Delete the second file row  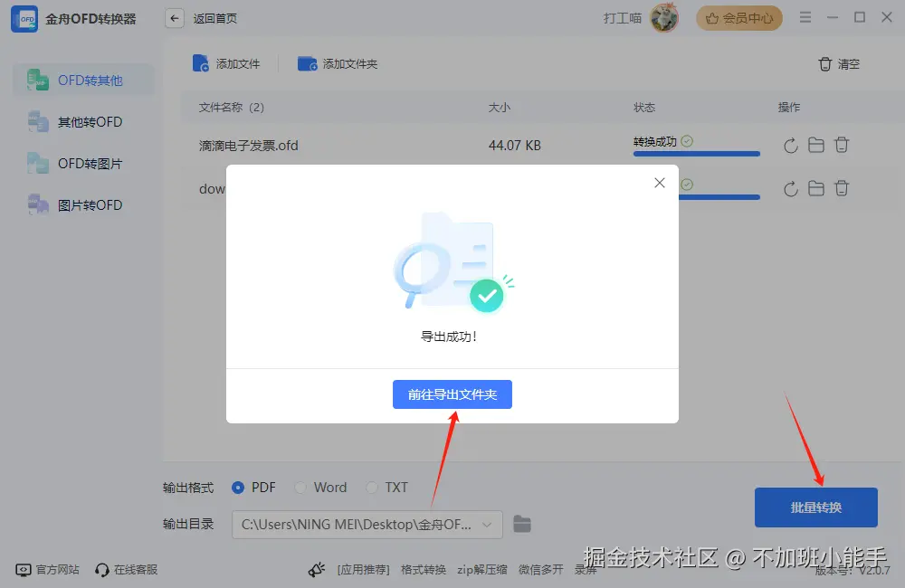(x=842, y=188)
